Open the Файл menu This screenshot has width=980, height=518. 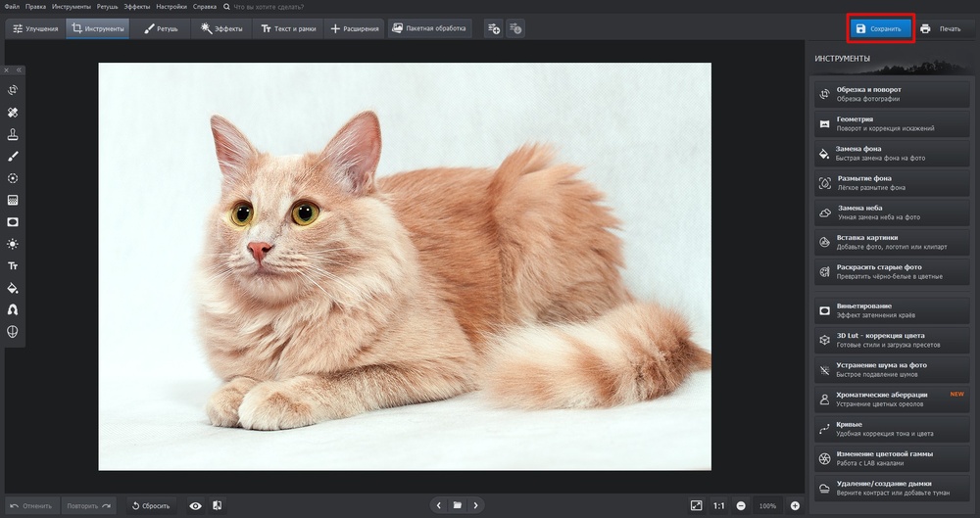point(12,7)
